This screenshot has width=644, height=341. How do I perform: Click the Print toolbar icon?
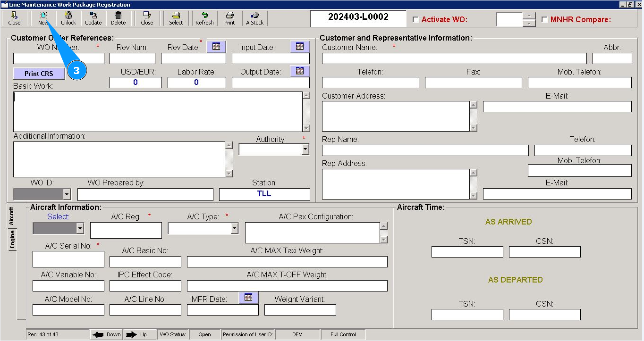[229, 18]
